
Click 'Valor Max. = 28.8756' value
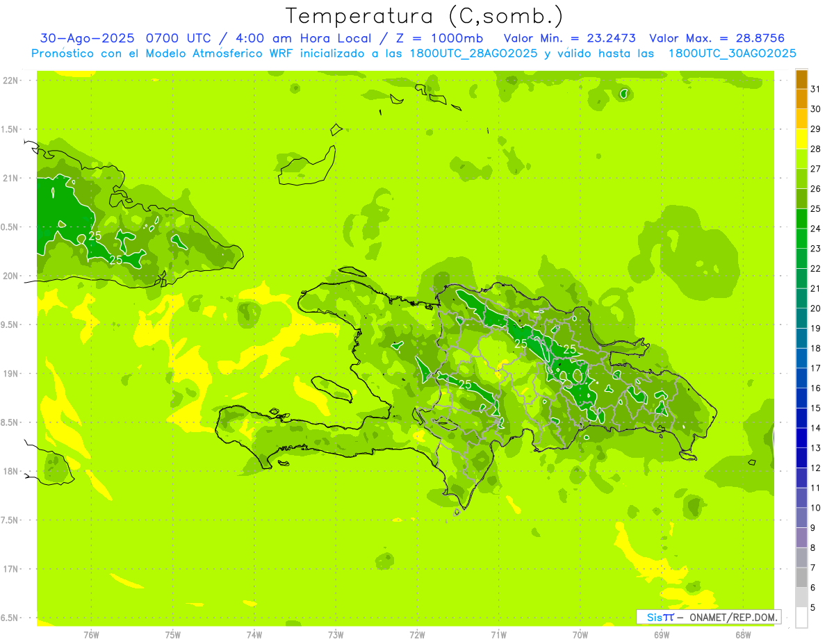coord(717,38)
